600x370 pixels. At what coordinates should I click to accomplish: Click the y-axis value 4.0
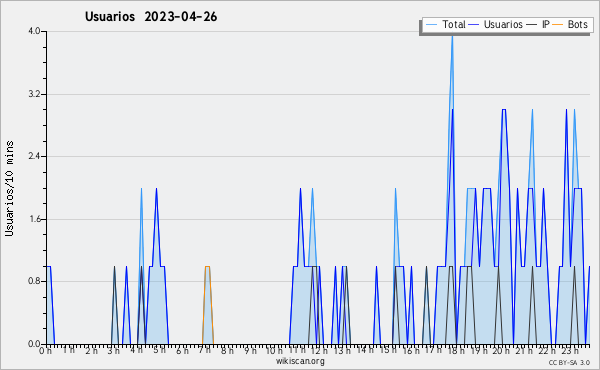click(x=34, y=31)
